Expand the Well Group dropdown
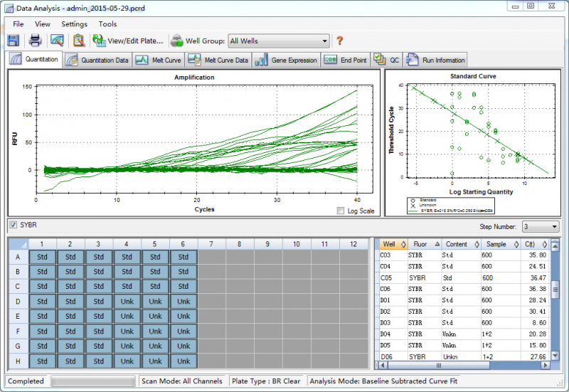This screenshot has width=569, height=392. tap(325, 41)
